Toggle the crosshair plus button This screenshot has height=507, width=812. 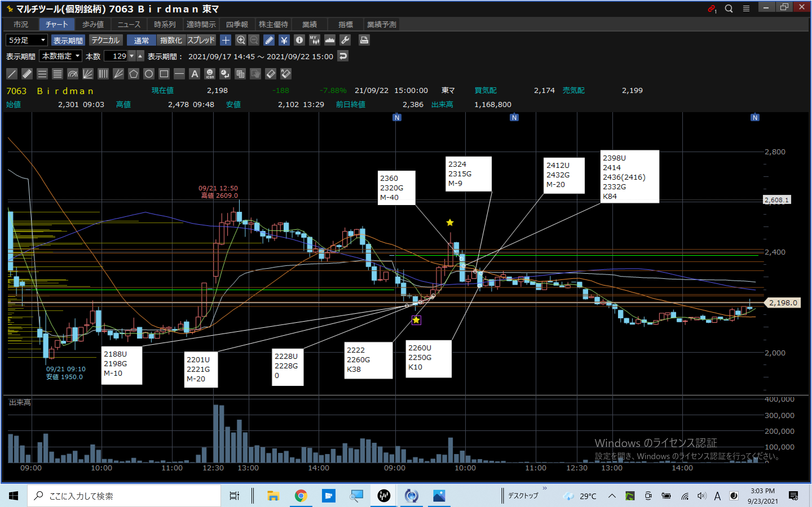pyautogui.click(x=226, y=40)
